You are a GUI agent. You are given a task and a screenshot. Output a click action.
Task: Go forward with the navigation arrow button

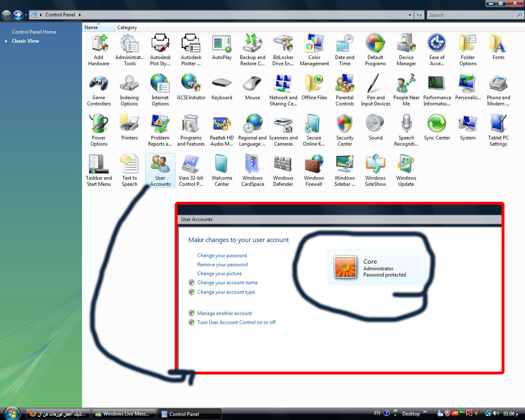click(18, 15)
